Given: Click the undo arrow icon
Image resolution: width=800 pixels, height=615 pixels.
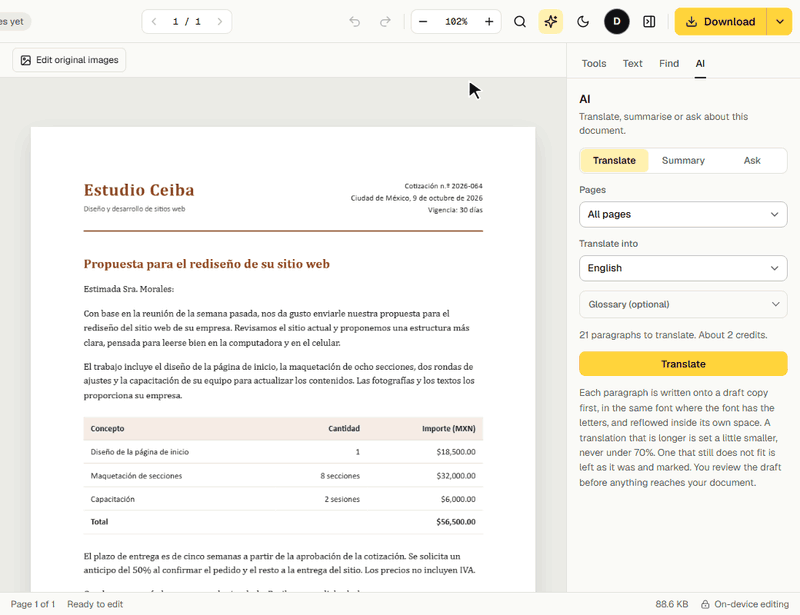Looking at the screenshot, I should pyautogui.click(x=355, y=21).
